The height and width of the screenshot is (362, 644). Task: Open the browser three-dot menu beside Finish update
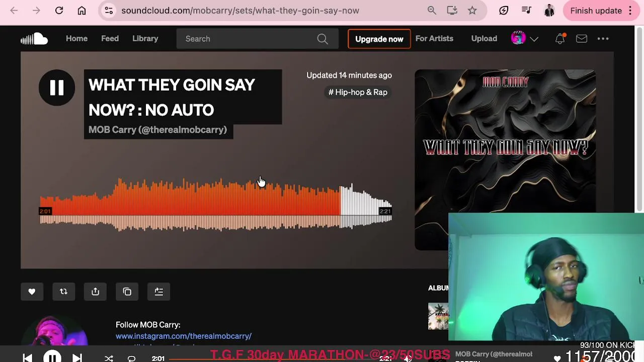click(630, 11)
